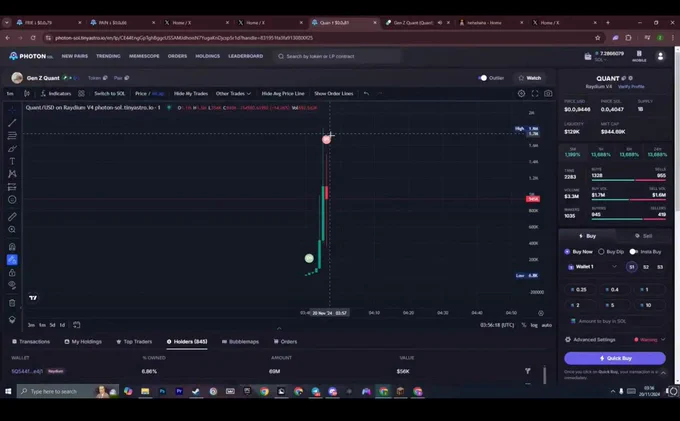The width and height of the screenshot is (680, 421).
Task: Copy Token address icon
Action: pos(105,78)
